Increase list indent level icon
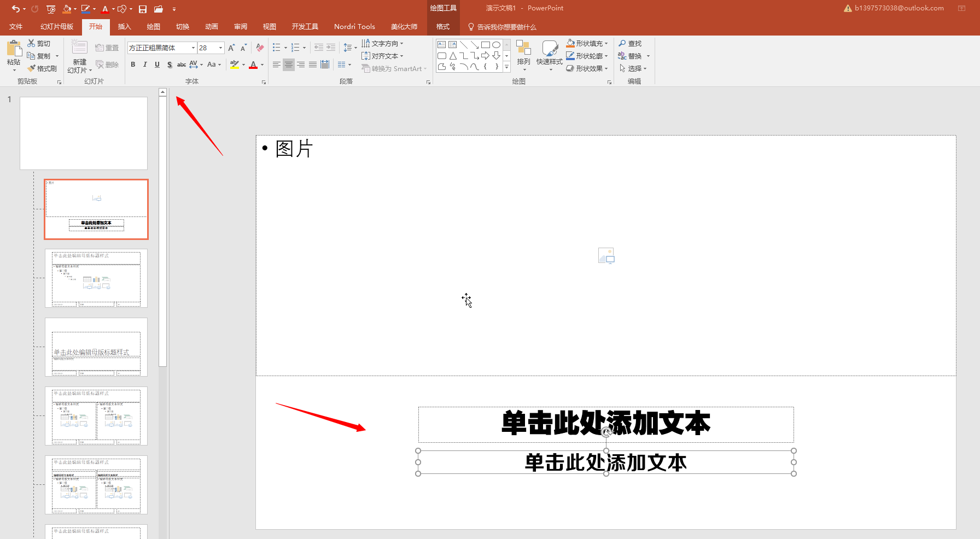Viewport: 980px width, 539px height. tap(331, 48)
